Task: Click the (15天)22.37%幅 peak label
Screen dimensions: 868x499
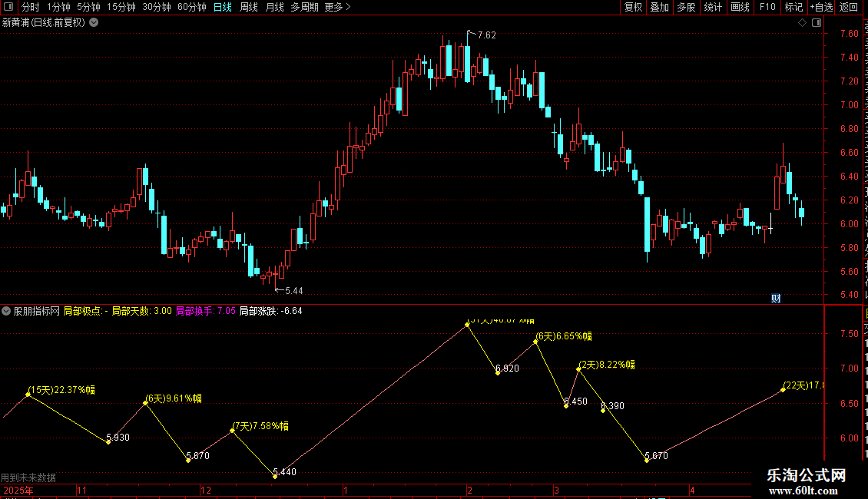Action: [x=61, y=390]
